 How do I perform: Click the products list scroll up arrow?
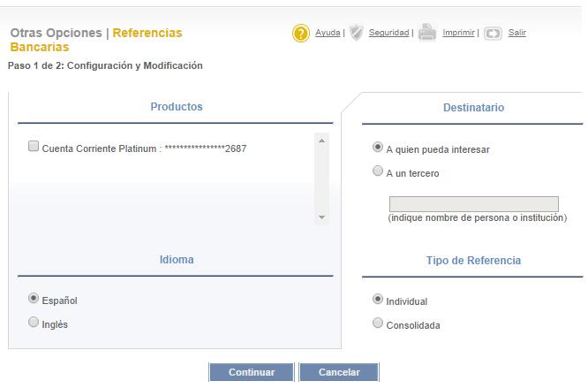321,141
